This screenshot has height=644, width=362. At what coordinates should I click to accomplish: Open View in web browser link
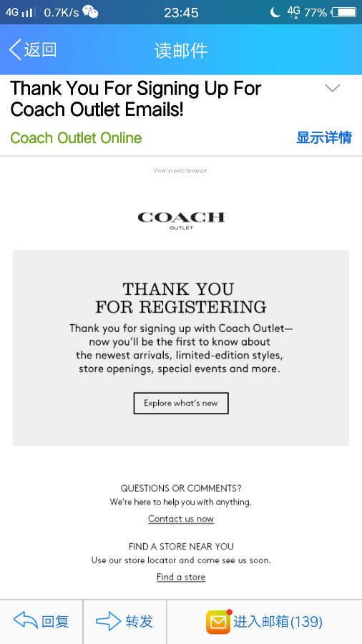180,170
